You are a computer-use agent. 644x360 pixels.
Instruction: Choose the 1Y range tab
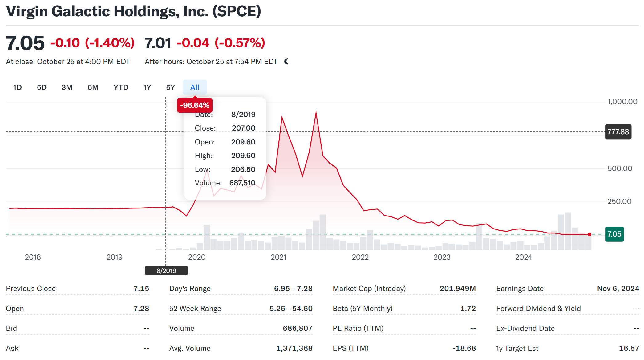coord(147,87)
